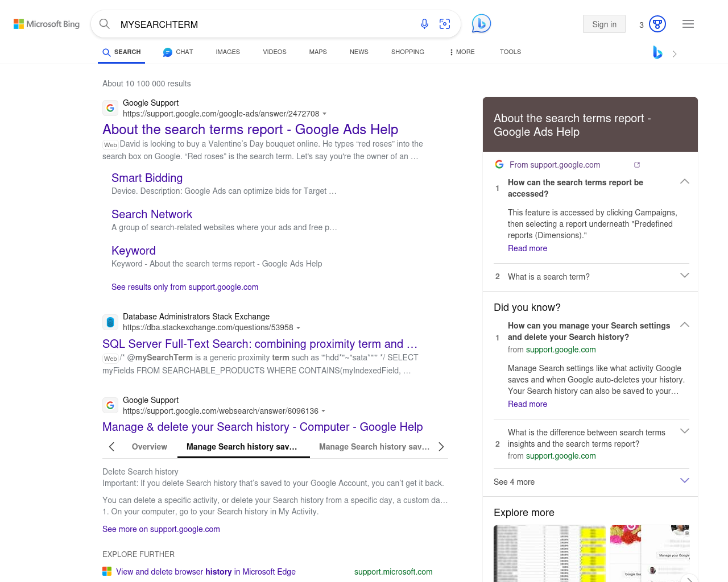The image size is (728, 582).
Task: Click the 'EXPLORE FURTHER' heading
Action: tap(138, 554)
